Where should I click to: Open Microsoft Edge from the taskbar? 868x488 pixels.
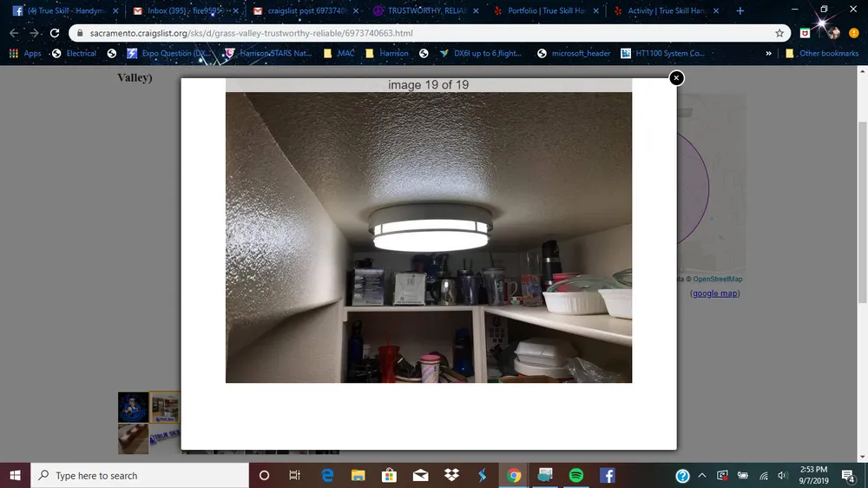point(327,475)
